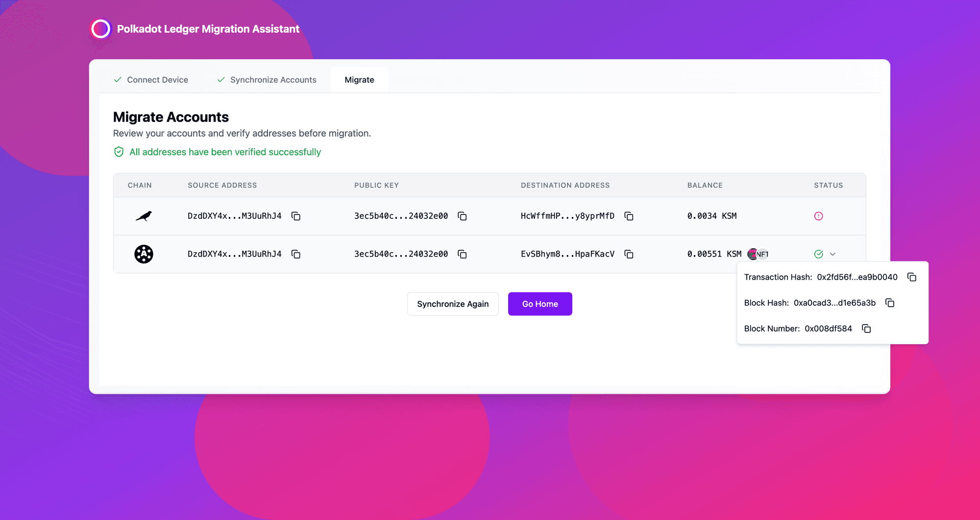This screenshot has width=980, height=520.
Task: Open the Synchronize Accounts tab
Action: [x=267, y=80]
